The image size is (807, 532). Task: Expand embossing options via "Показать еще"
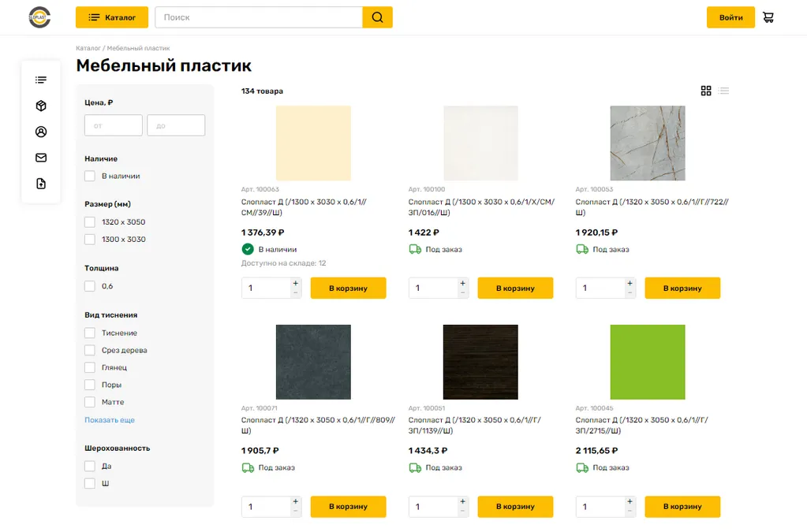(110, 420)
